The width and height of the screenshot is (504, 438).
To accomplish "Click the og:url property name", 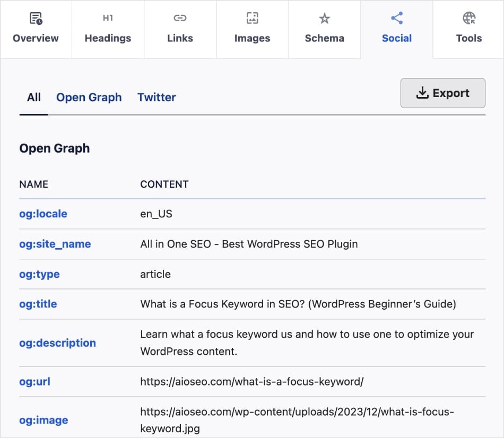I will (x=35, y=381).
